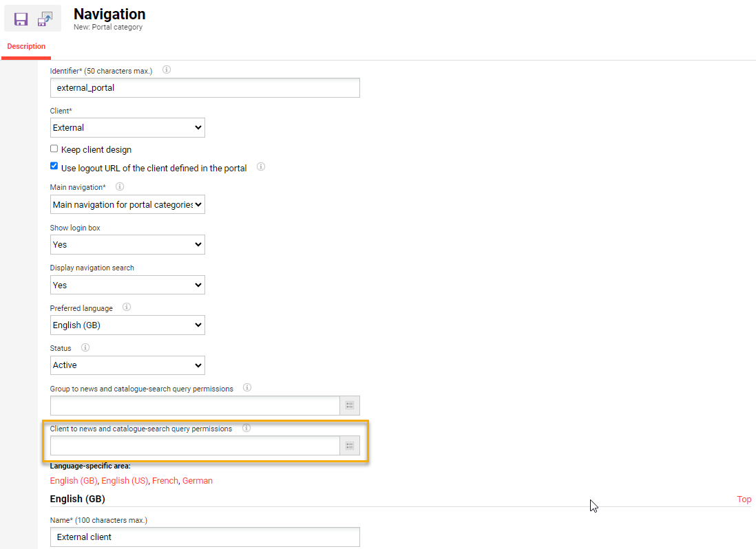Enable the Keep client design checkbox
This screenshot has width=756, height=549.
tap(54, 149)
